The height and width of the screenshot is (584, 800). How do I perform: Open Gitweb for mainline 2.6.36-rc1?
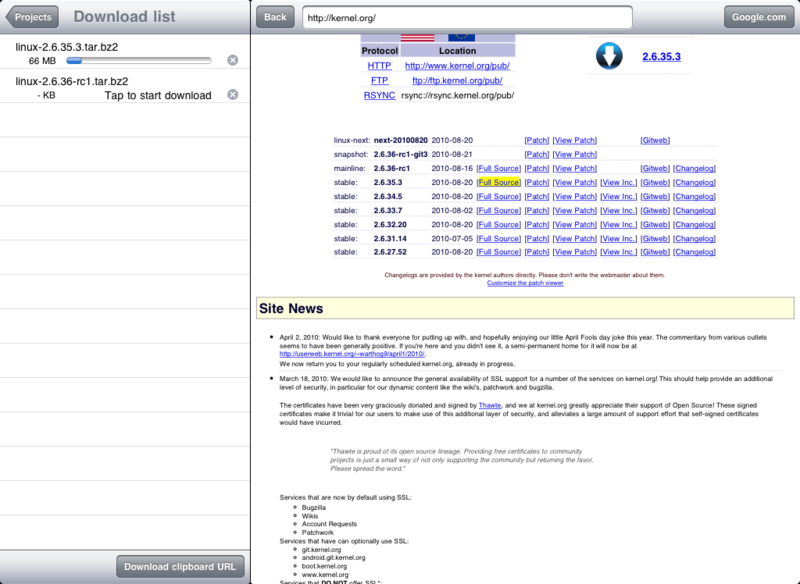click(655, 168)
